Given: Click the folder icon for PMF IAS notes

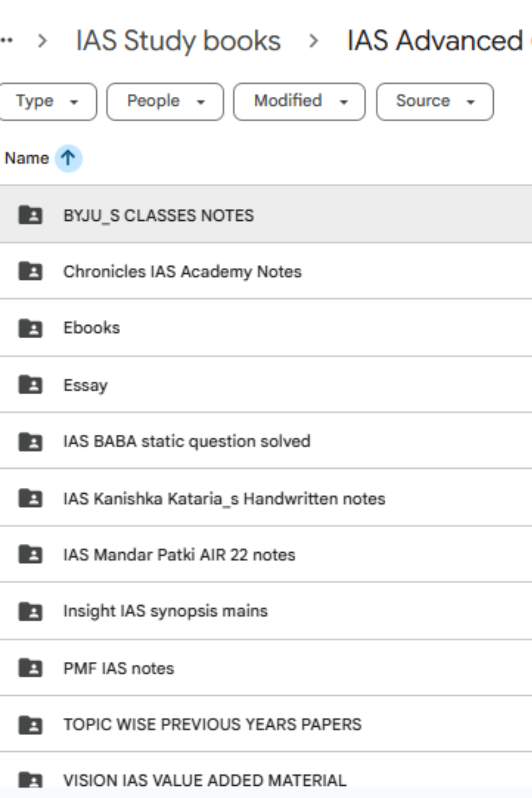Looking at the screenshot, I should tap(30, 668).
